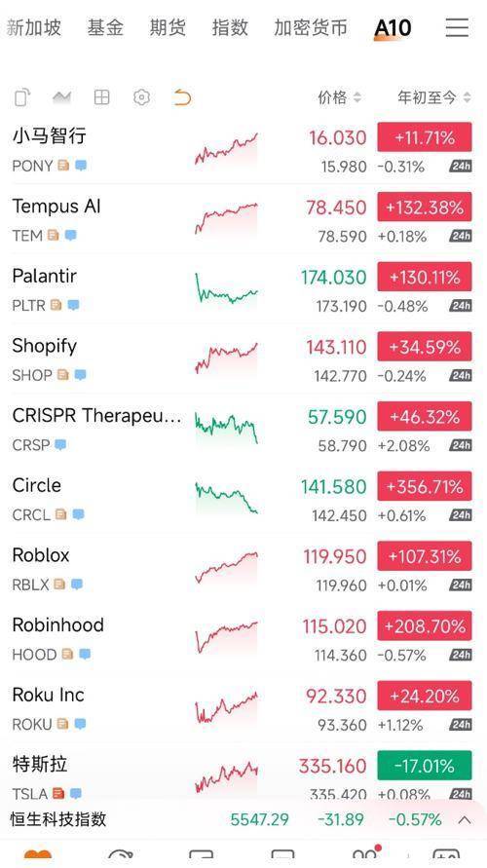
Task: Tap Tesla's -17.01% green change button
Action: 425,766
